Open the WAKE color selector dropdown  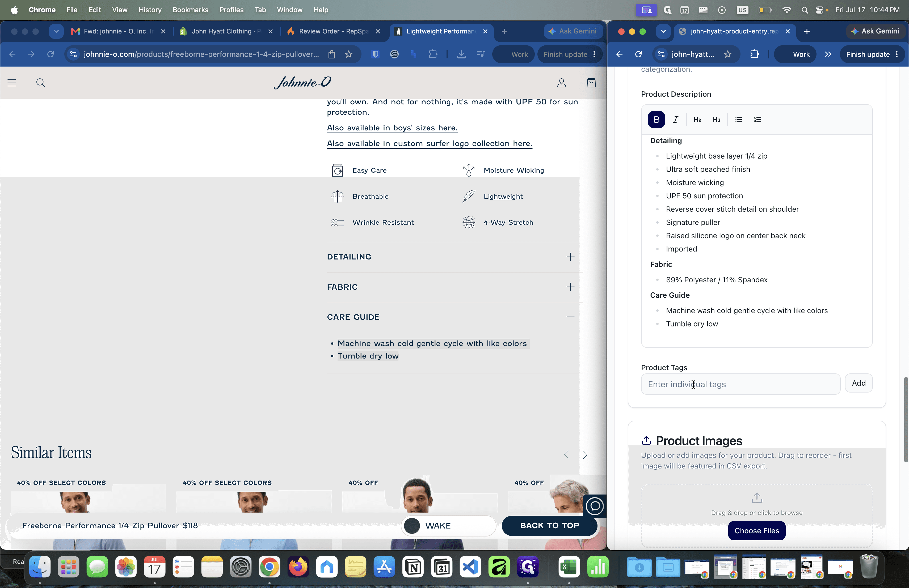click(448, 525)
